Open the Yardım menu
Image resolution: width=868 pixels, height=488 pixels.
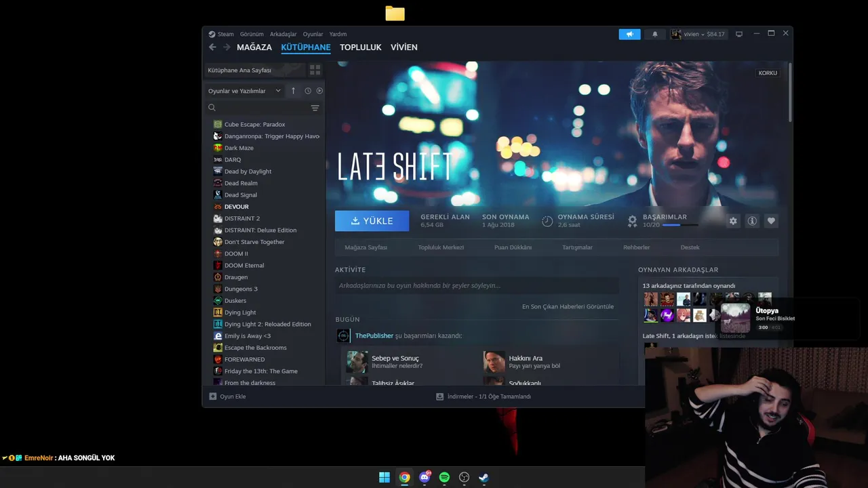coord(338,34)
